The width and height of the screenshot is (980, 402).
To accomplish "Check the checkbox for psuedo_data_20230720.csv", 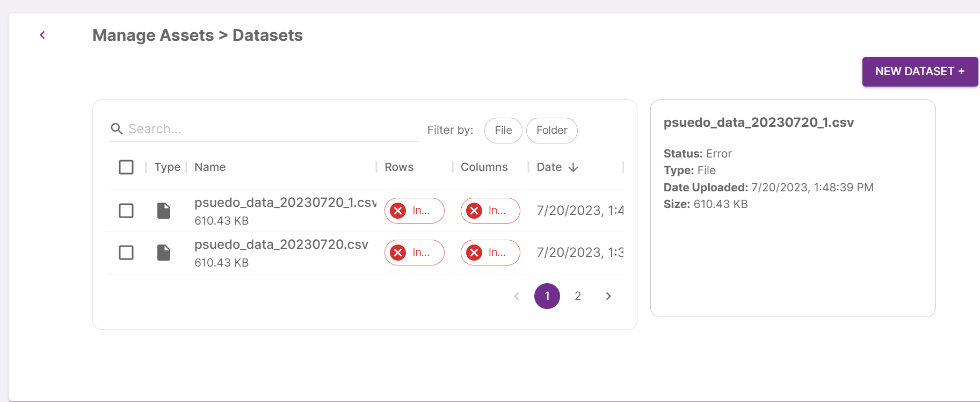I will pos(126,253).
